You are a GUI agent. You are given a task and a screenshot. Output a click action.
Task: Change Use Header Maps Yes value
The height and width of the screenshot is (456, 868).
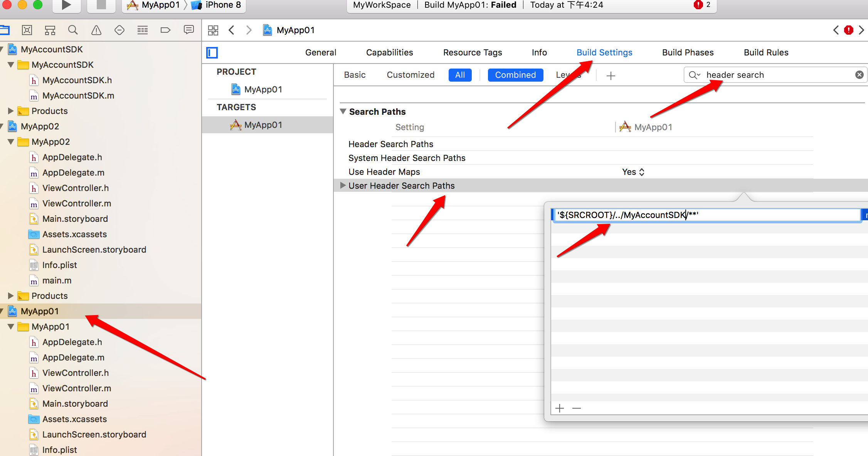click(x=633, y=172)
